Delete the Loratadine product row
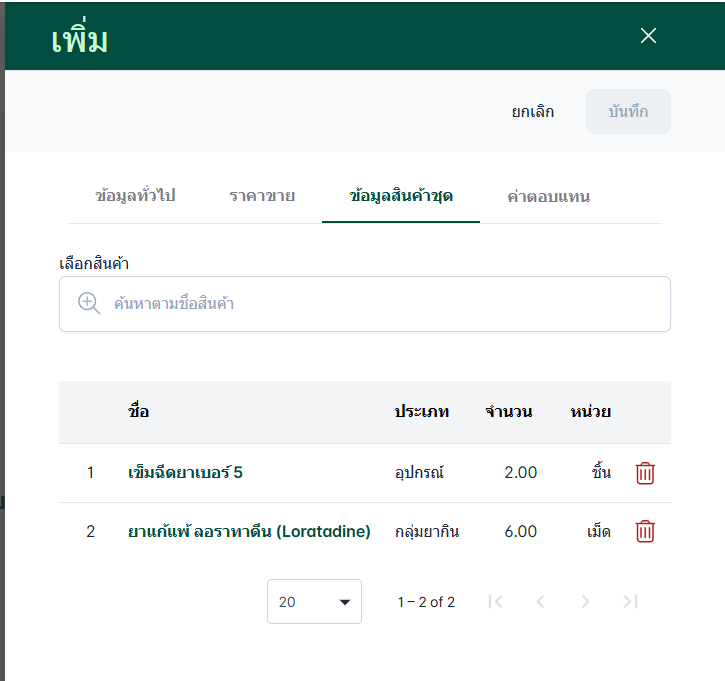The height and width of the screenshot is (681, 725). coord(645,532)
